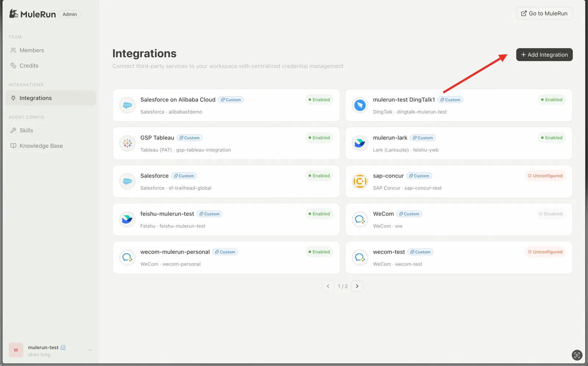588x366 pixels.
Task: Click the Custom tag on GSP Tableau
Action: (x=190, y=138)
